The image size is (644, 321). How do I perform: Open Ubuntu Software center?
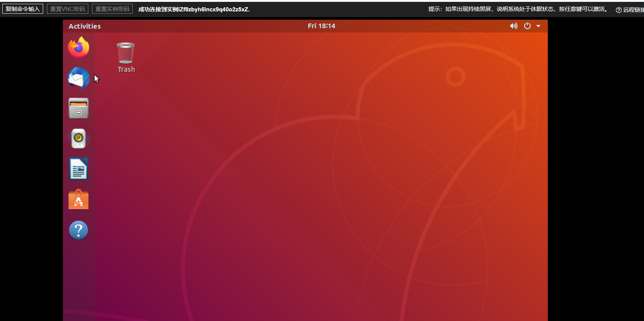tap(78, 199)
